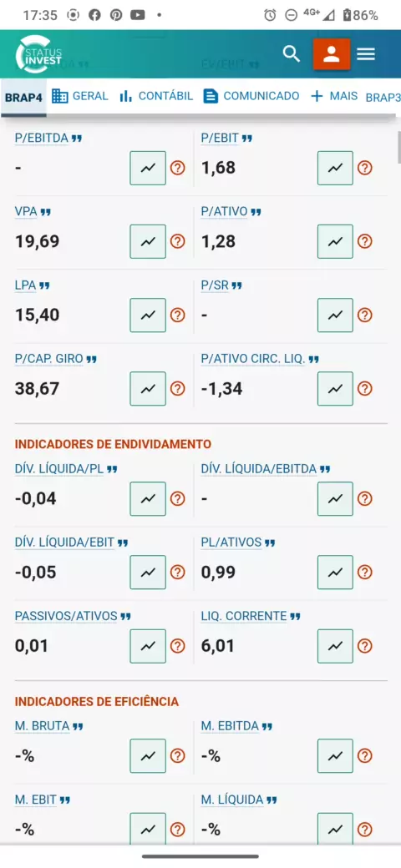Image resolution: width=401 pixels, height=868 pixels.
Task: View help for LPA indicator
Action: [177, 315]
